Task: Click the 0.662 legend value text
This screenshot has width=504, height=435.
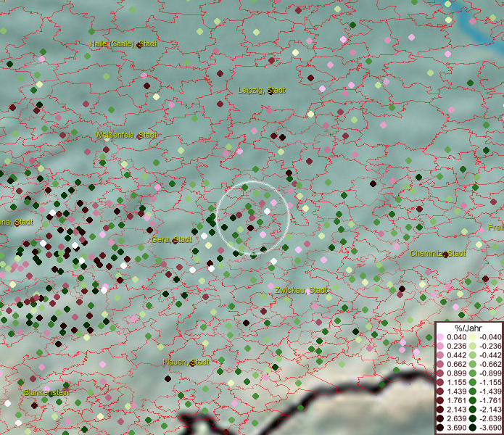Action: click(456, 365)
